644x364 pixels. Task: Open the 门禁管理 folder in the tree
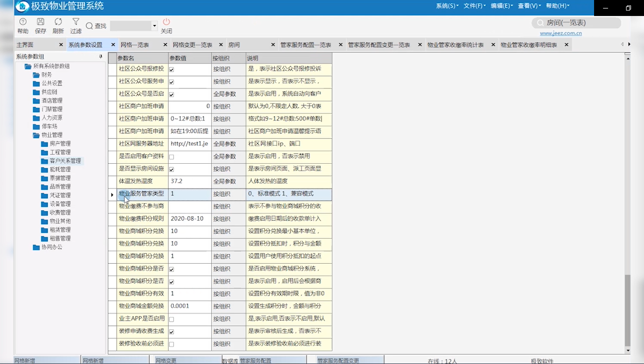[47, 109]
